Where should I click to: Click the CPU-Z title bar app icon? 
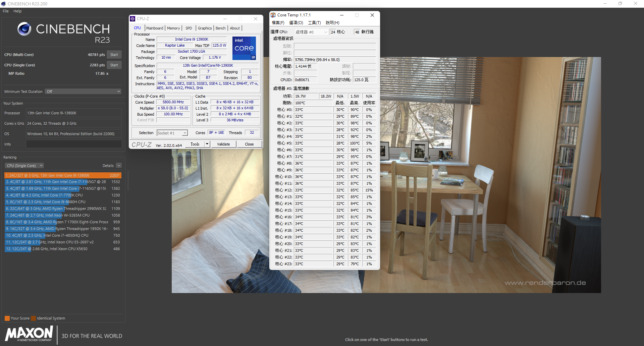pyautogui.click(x=133, y=19)
